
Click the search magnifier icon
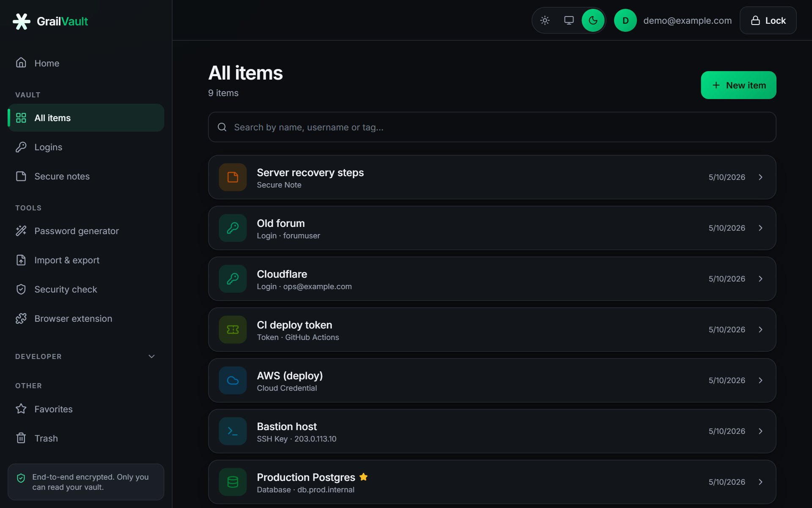222,127
